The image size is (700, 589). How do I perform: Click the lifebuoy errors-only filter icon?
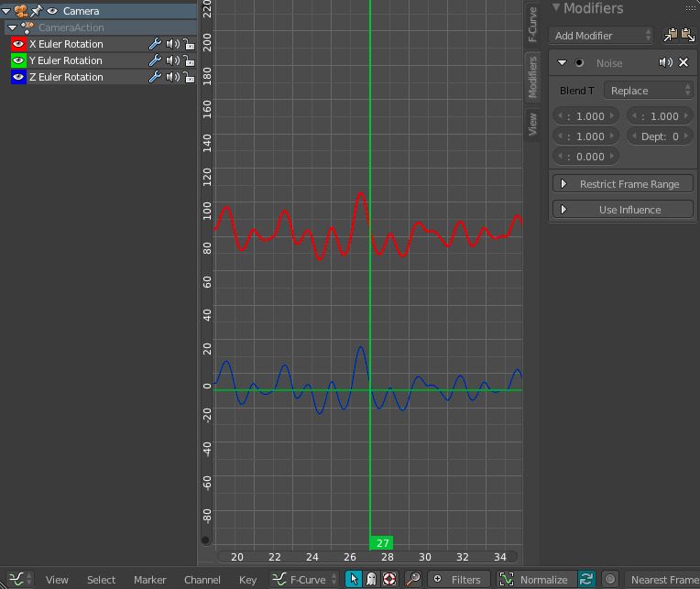pos(389,579)
